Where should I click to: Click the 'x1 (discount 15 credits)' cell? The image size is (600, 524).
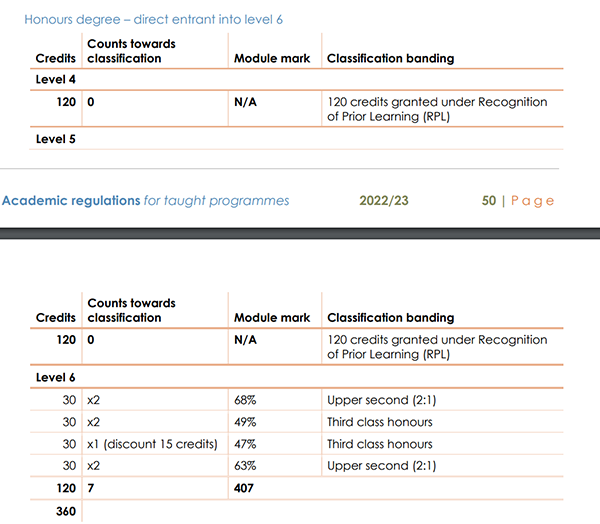[152, 444]
